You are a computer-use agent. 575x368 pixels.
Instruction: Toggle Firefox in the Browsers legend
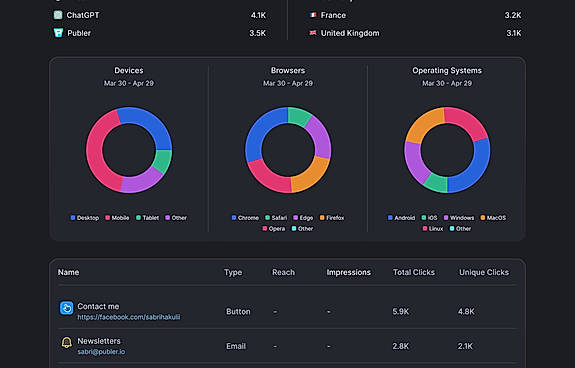click(332, 218)
